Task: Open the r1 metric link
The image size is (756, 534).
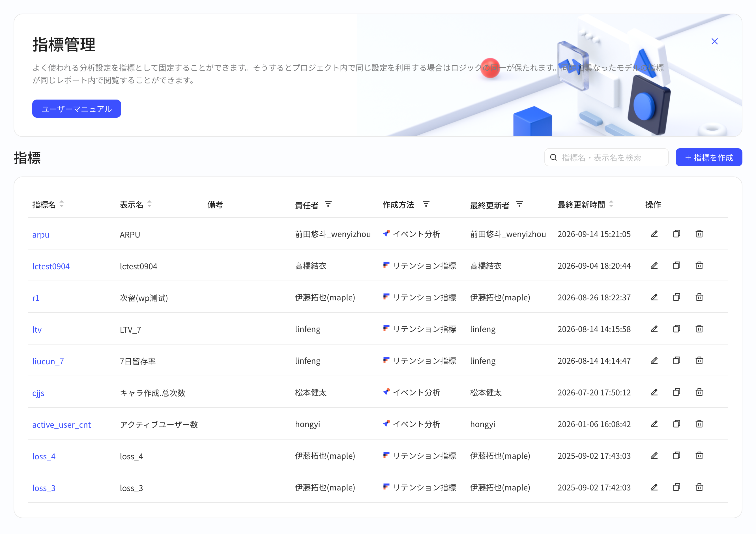Action: tap(36, 298)
